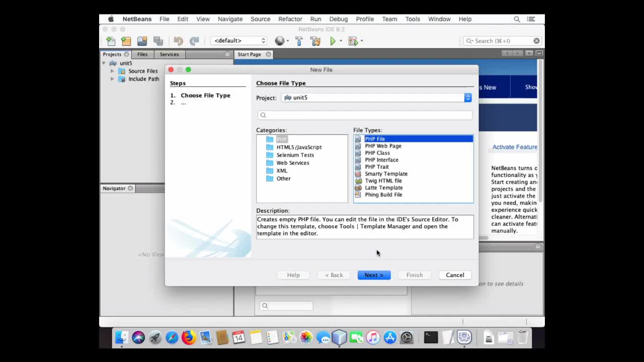Close the Start Page tab
This screenshot has height=362, width=644.
point(268,54)
